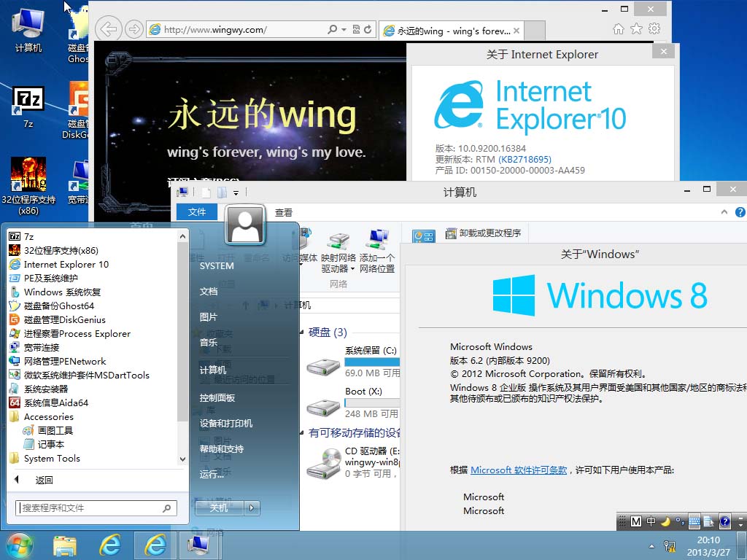Image resolution: width=747 pixels, height=560 pixels.
Task: Open the IE address bar search dropdown
Action: 344,29
